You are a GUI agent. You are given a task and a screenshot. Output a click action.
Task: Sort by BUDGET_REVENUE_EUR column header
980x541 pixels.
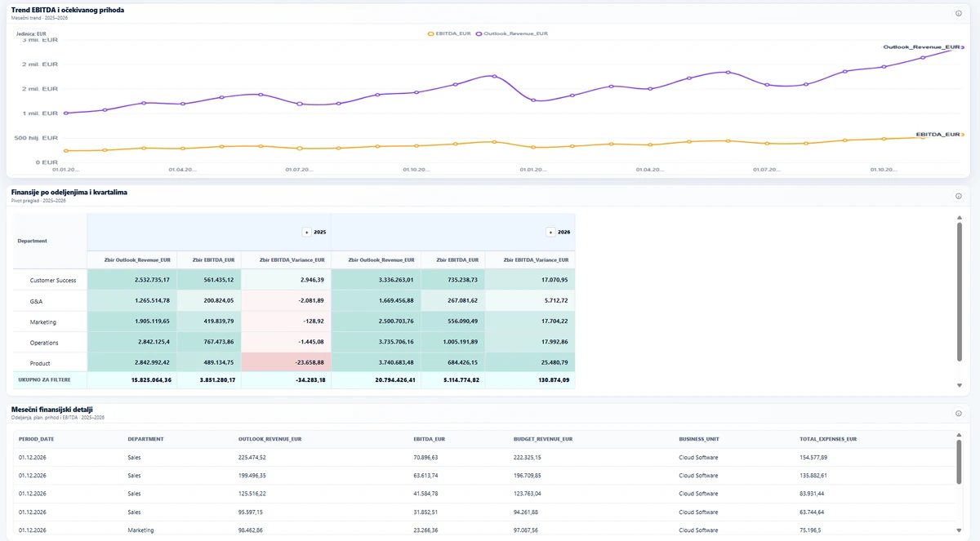point(543,438)
